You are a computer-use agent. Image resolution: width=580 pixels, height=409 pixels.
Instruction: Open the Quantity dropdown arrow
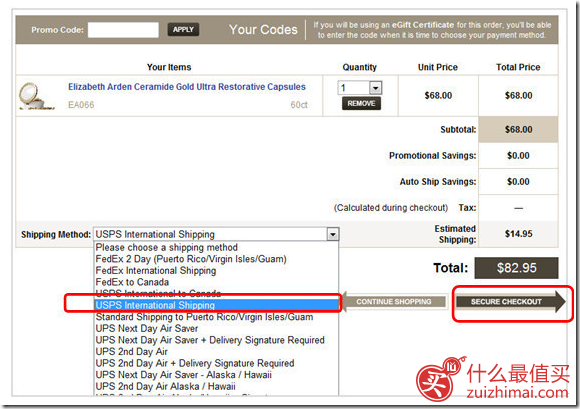[376, 88]
